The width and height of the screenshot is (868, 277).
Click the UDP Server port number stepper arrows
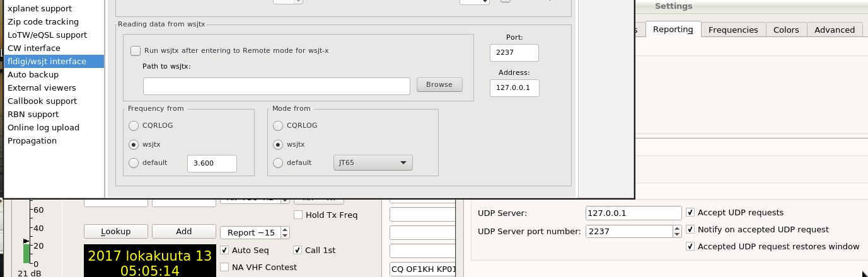[x=678, y=231]
